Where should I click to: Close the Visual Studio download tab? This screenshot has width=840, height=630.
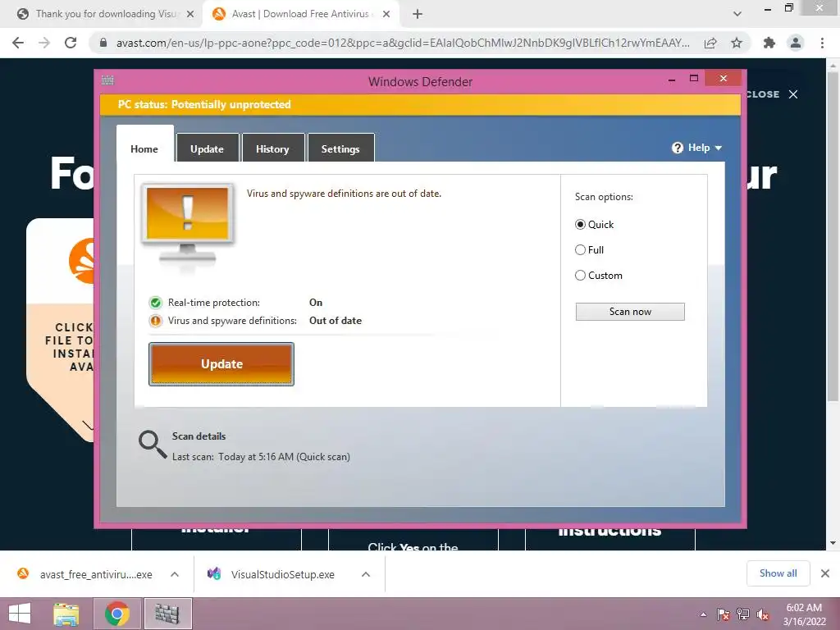(x=190, y=14)
